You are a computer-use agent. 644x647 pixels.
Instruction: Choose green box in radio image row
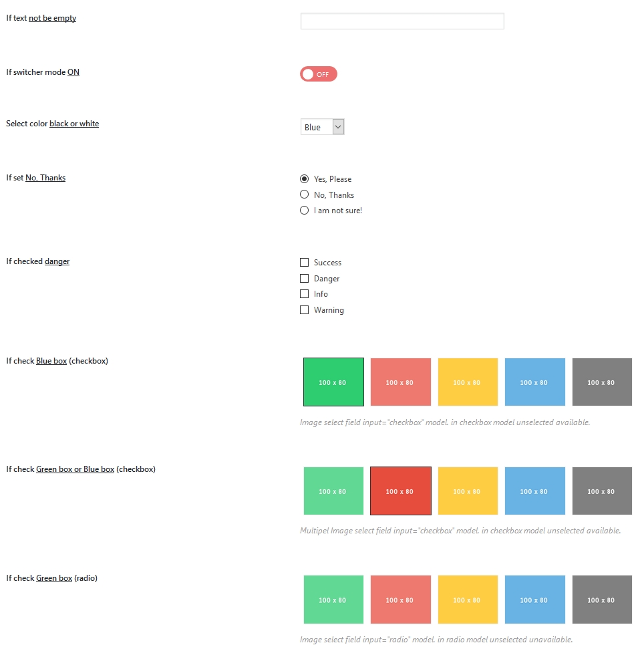click(333, 600)
